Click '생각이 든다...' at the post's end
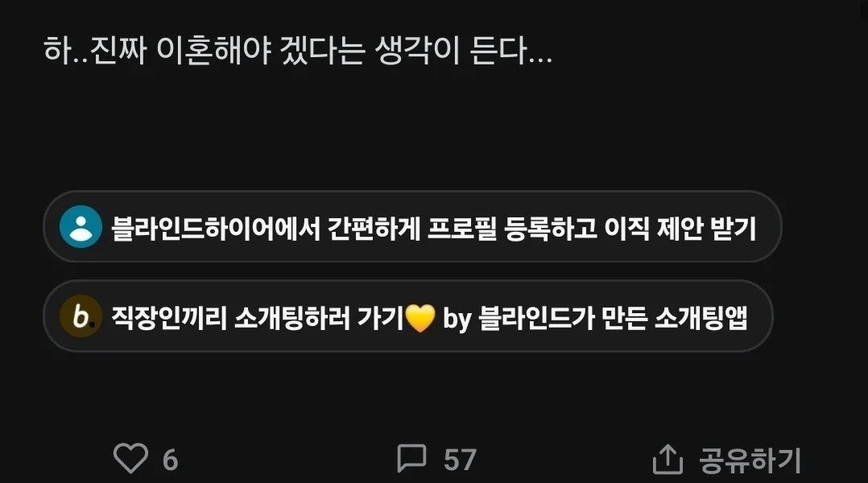The height and width of the screenshot is (483, 868). click(x=463, y=51)
